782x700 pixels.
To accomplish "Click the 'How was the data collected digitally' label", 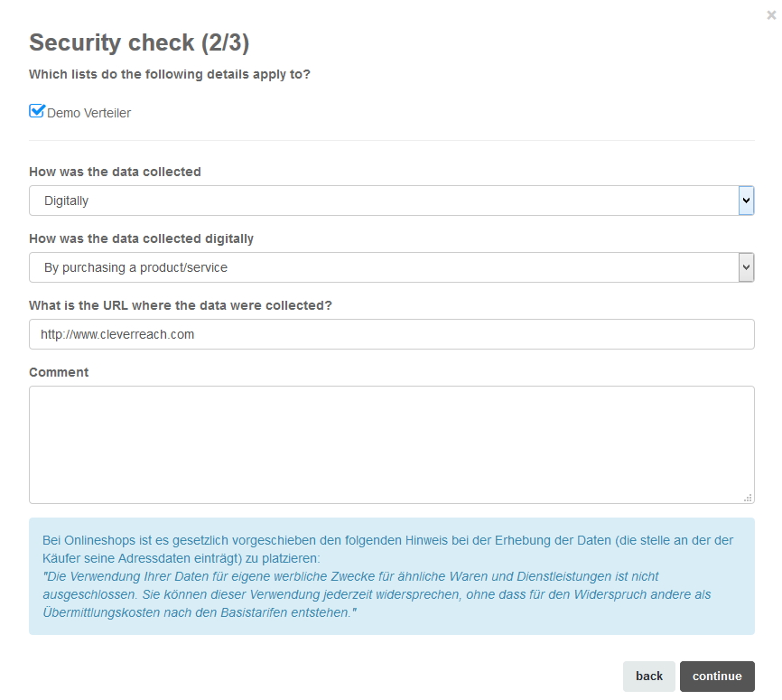I will [141, 238].
